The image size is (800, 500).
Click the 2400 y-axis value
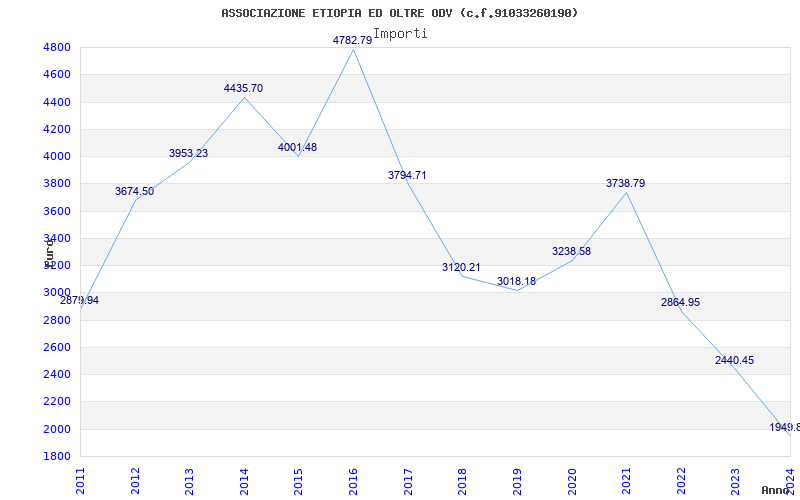click(x=57, y=374)
